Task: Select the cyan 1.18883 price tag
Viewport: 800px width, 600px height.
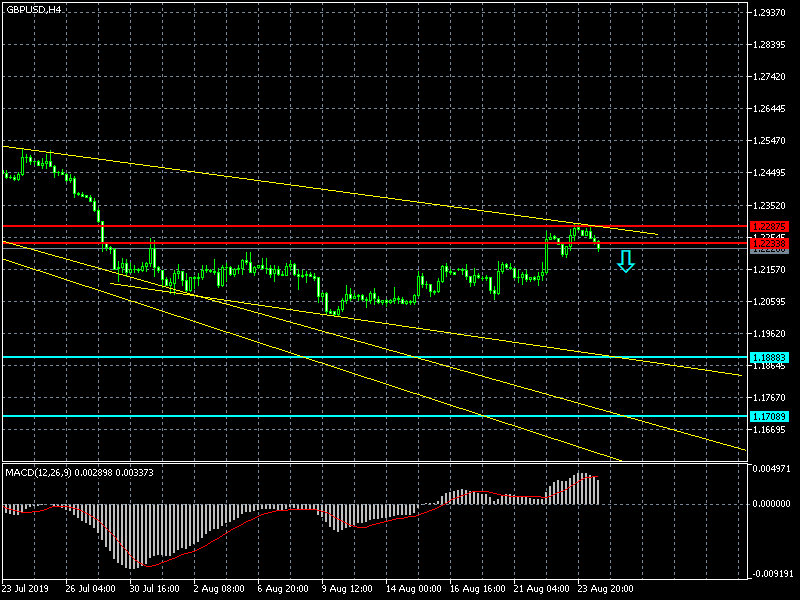Action: coord(769,358)
